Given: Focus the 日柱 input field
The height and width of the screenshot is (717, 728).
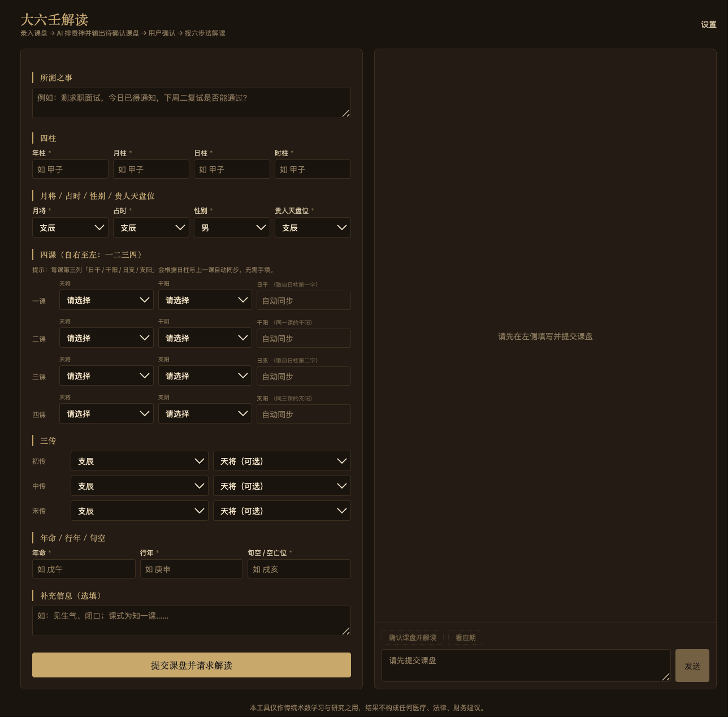Looking at the screenshot, I should [232, 169].
